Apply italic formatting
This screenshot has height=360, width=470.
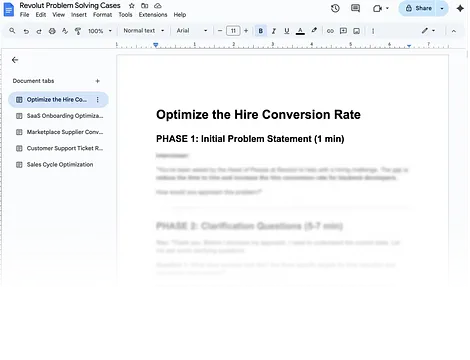click(x=274, y=31)
